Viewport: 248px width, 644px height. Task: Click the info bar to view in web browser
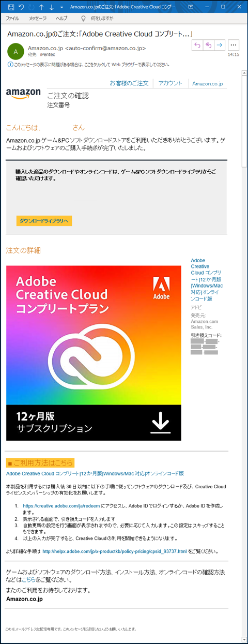[88, 65]
